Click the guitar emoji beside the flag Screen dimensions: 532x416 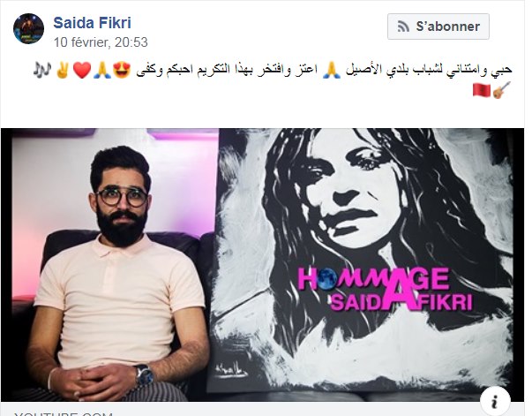pyautogui.click(x=501, y=90)
